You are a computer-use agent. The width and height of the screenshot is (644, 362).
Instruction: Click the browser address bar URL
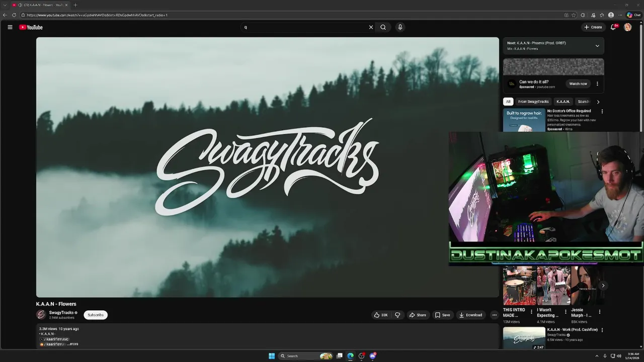point(97,15)
